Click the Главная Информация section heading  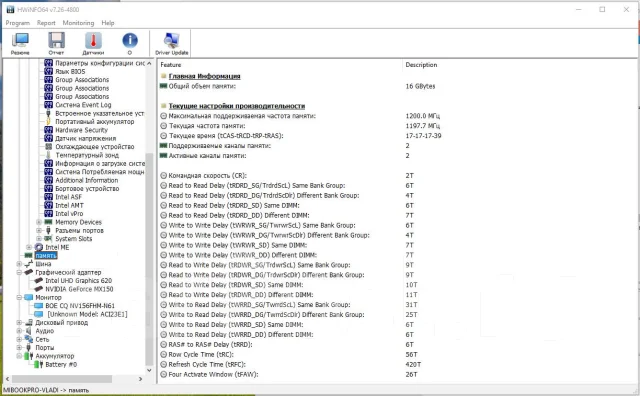click(x=204, y=76)
